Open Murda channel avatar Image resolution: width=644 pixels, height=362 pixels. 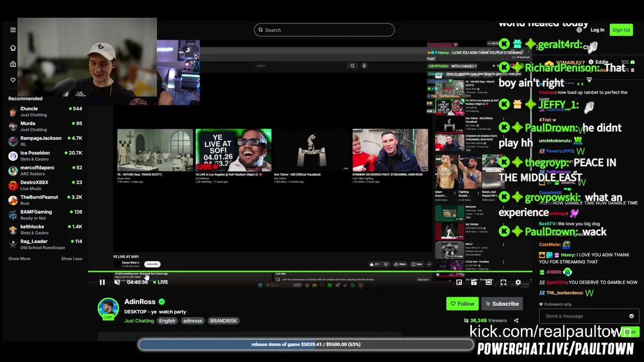point(13,126)
